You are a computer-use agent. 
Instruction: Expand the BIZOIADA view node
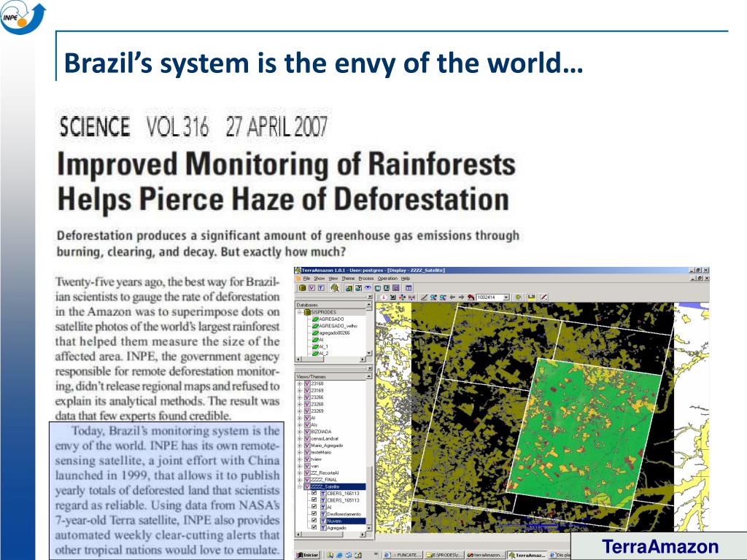[300, 432]
